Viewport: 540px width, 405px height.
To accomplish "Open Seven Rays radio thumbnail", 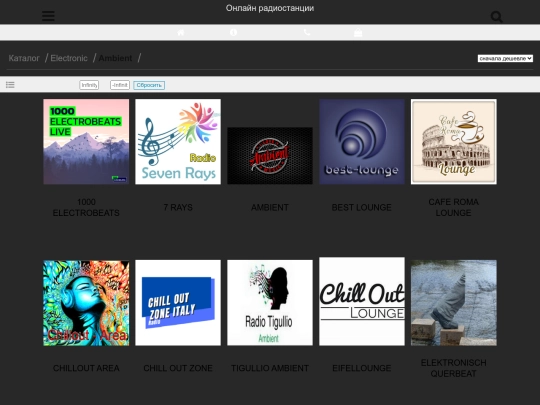I will click(178, 142).
